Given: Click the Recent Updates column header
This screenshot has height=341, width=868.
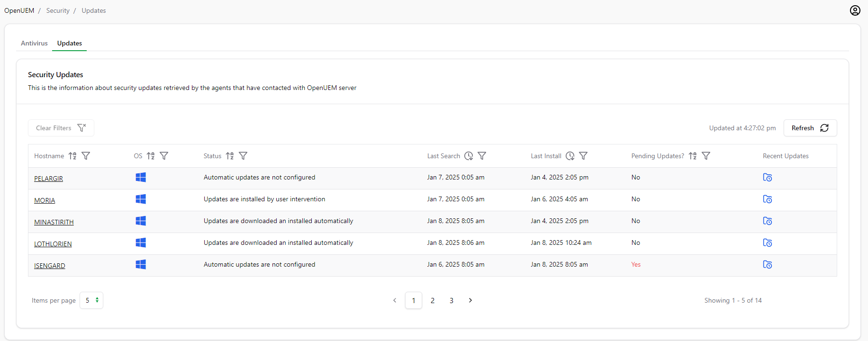Looking at the screenshot, I should click(786, 156).
